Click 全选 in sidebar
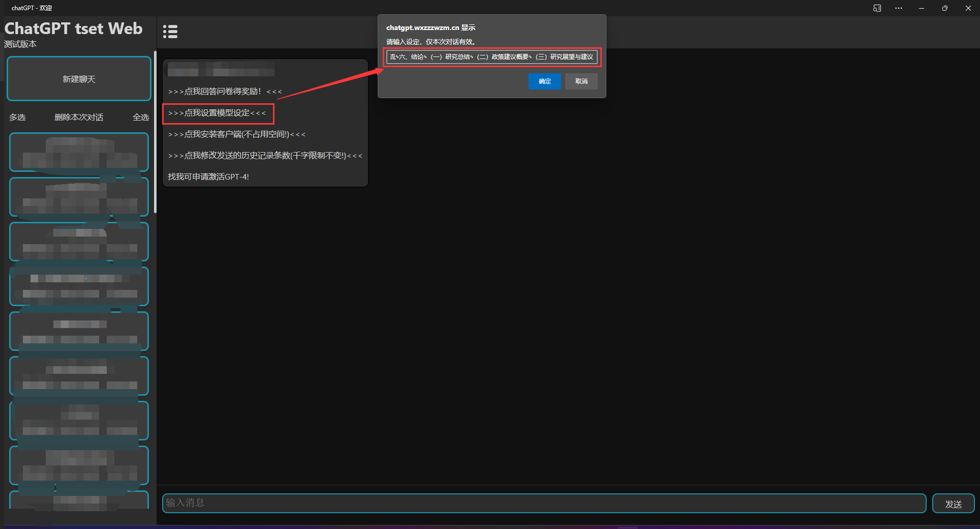This screenshot has height=529, width=980. (x=141, y=117)
